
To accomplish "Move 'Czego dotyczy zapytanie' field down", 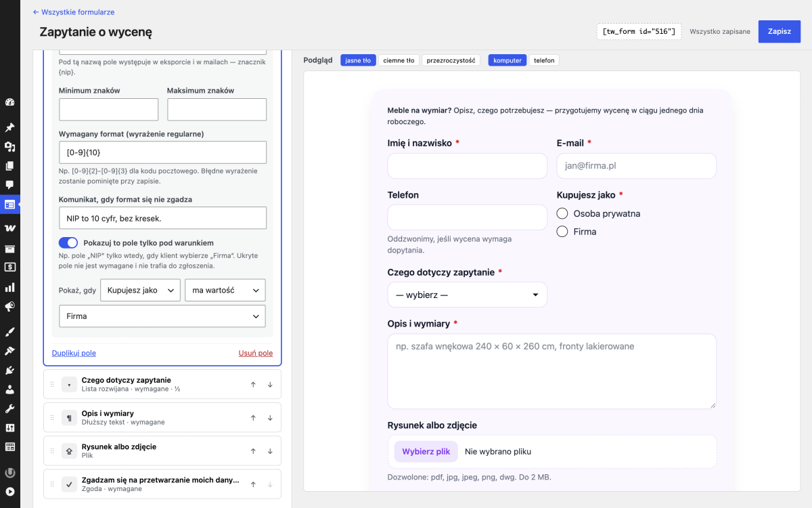I will [270, 385].
